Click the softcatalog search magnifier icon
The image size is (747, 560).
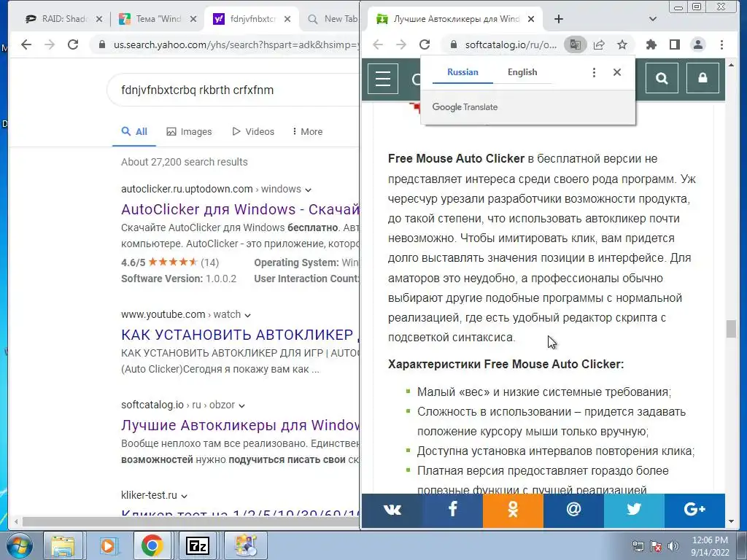662,78
